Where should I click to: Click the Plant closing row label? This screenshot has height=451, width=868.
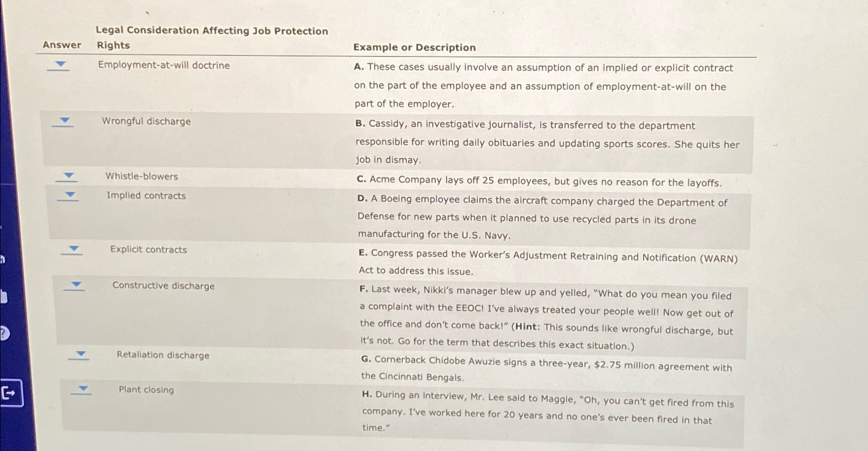[146, 390]
